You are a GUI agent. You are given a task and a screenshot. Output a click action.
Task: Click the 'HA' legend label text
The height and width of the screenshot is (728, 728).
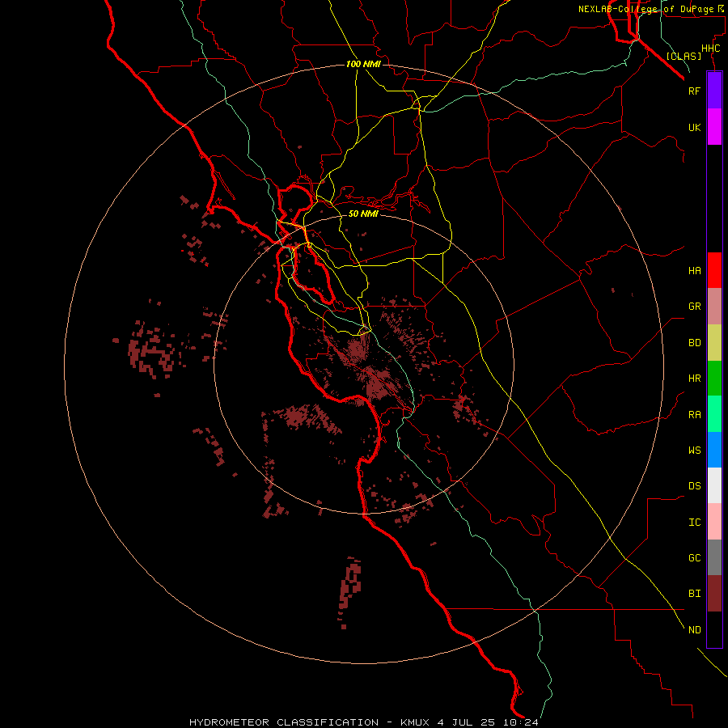(x=694, y=270)
